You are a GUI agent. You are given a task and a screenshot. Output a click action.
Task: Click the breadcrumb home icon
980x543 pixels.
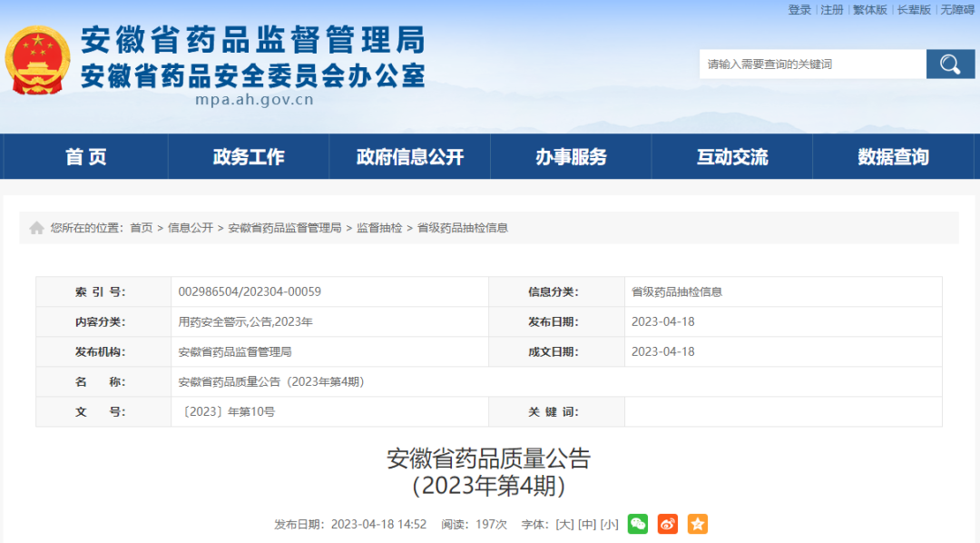coord(36,228)
